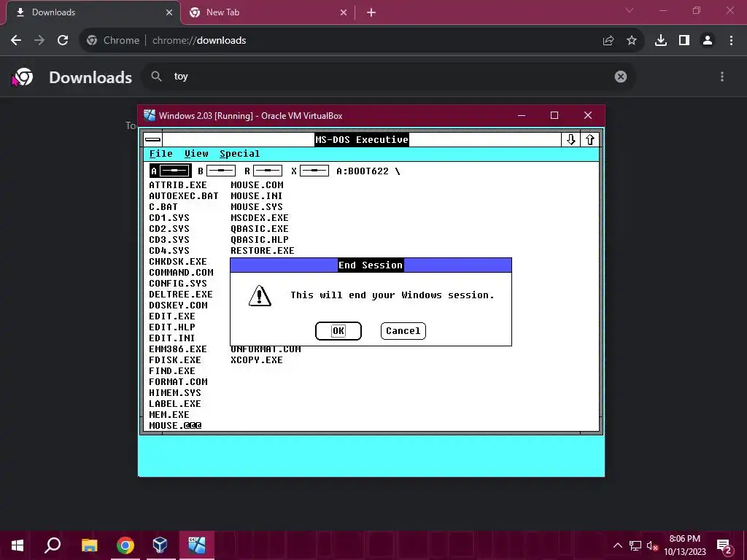Open Windows taskbar search
747x560 pixels.
point(53,545)
